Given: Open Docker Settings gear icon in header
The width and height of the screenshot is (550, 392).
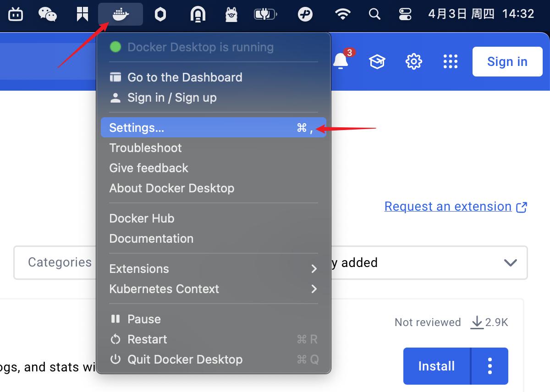Looking at the screenshot, I should click(x=414, y=61).
